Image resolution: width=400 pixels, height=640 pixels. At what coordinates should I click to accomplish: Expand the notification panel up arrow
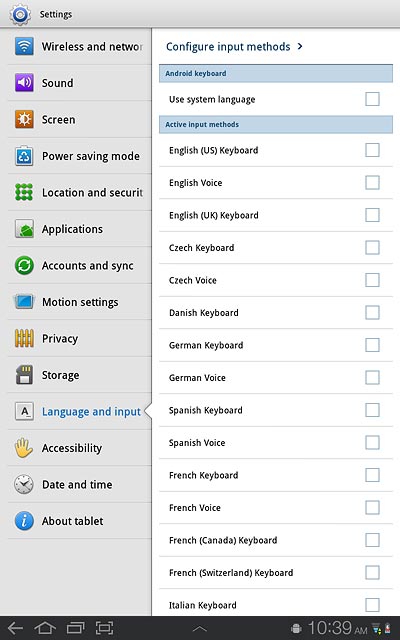200,629
